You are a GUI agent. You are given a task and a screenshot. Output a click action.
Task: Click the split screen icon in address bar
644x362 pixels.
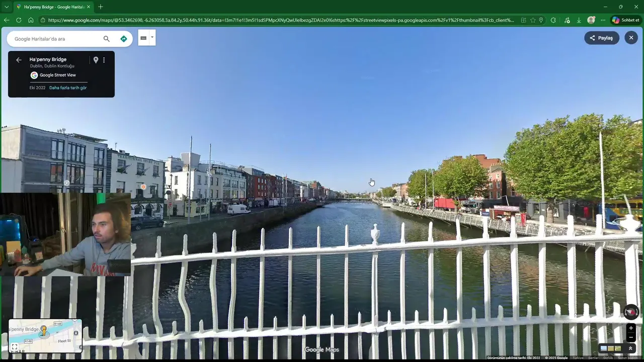pos(524,20)
